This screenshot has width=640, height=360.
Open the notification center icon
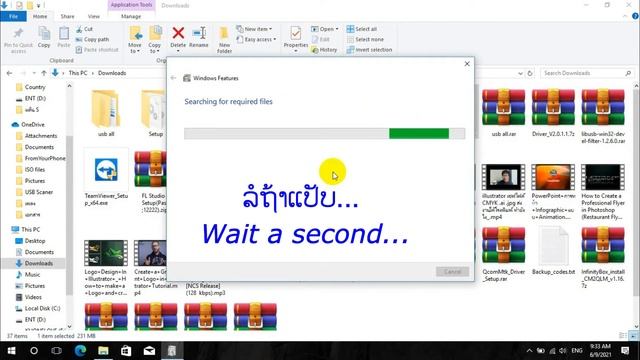625,351
